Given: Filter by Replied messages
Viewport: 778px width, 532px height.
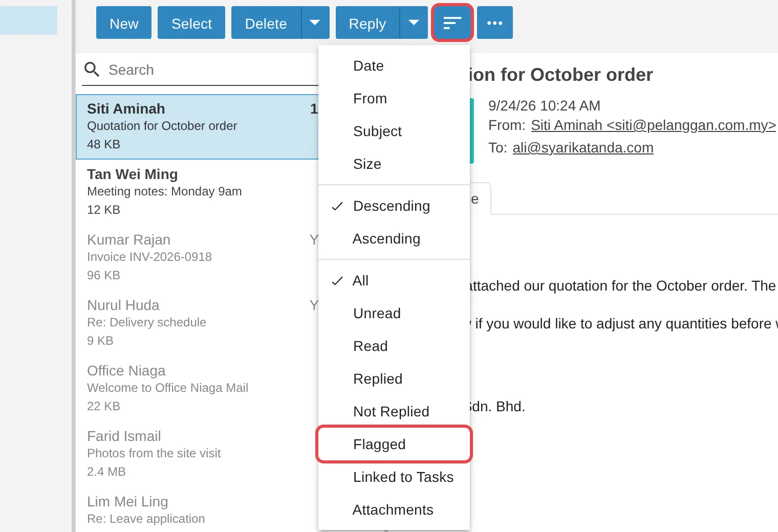Looking at the screenshot, I should [394, 379].
